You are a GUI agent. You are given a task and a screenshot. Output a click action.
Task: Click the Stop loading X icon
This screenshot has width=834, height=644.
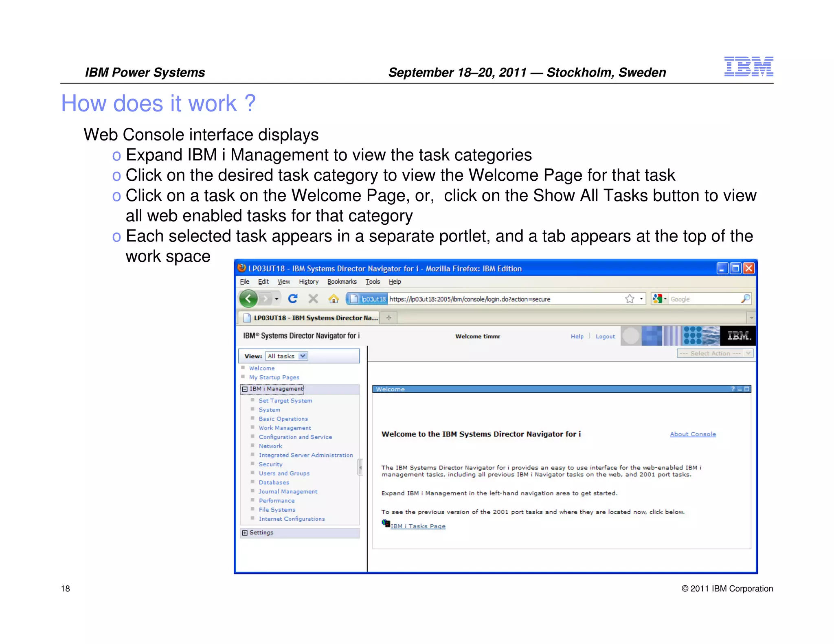[313, 299]
